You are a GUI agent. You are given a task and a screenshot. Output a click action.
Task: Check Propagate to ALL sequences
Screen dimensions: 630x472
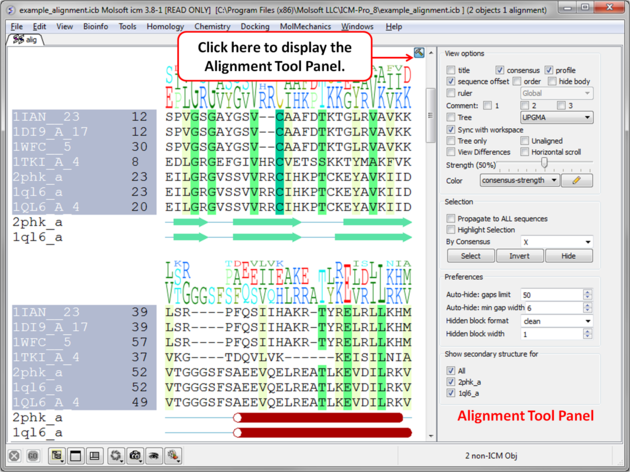click(x=451, y=218)
